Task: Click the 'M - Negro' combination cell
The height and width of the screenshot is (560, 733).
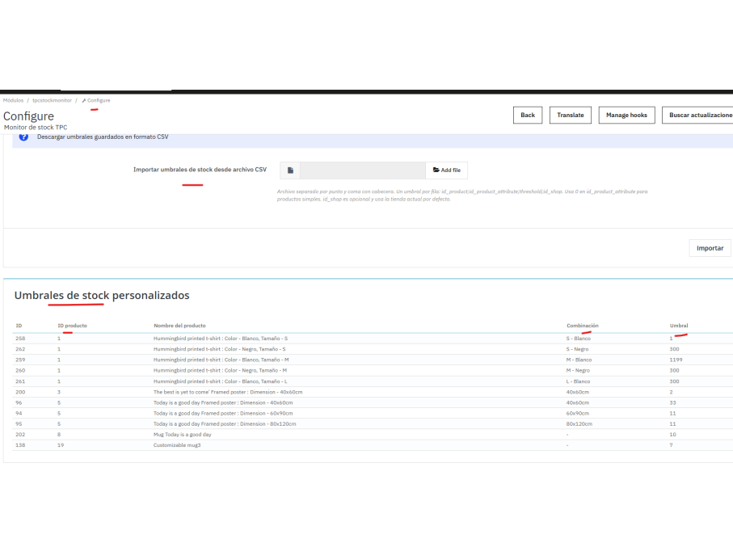Action: (578, 370)
